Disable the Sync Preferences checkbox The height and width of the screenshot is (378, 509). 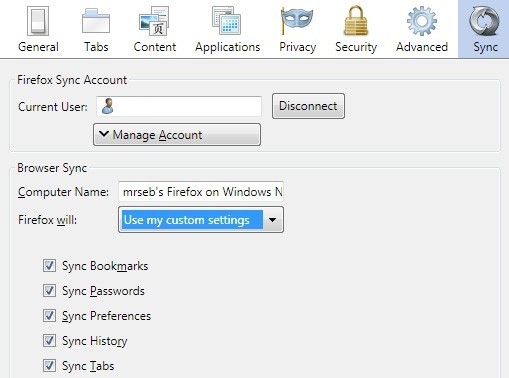point(49,316)
